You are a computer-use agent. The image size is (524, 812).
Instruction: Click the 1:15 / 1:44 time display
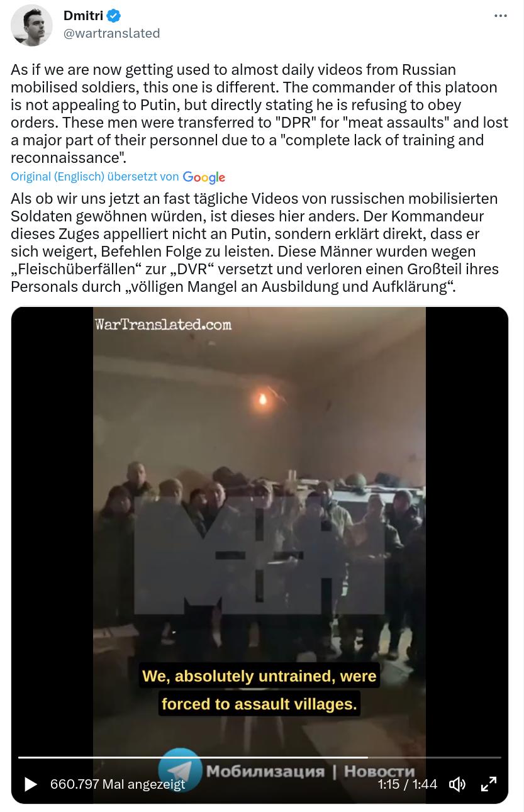pos(407,784)
